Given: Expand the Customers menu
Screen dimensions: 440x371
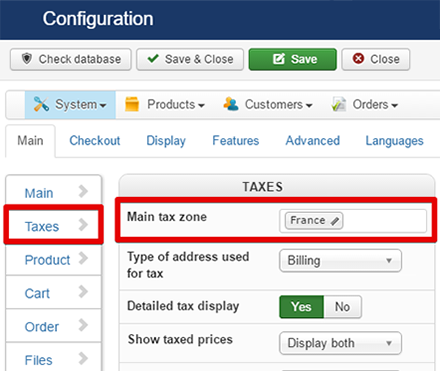Looking at the screenshot, I should (268, 105).
